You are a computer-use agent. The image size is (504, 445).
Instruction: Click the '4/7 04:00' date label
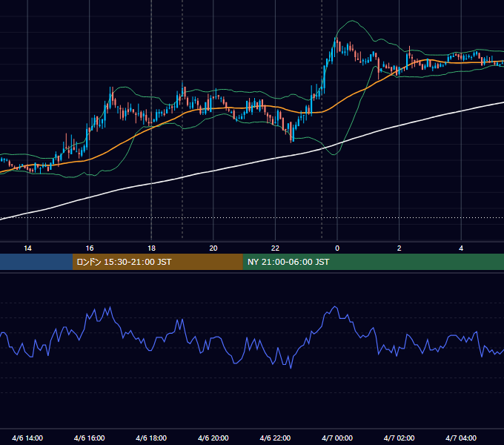(x=461, y=438)
